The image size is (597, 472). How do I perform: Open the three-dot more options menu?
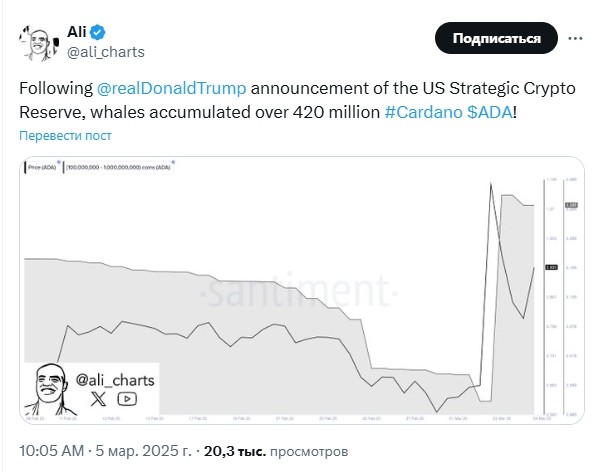pyautogui.click(x=575, y=38)
